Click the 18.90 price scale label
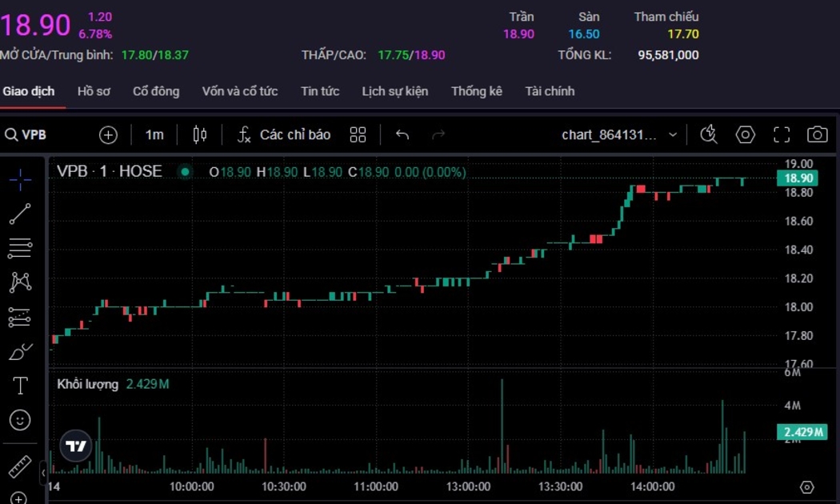This screenshot has width=840, height=504. click(x=800, y=178)
